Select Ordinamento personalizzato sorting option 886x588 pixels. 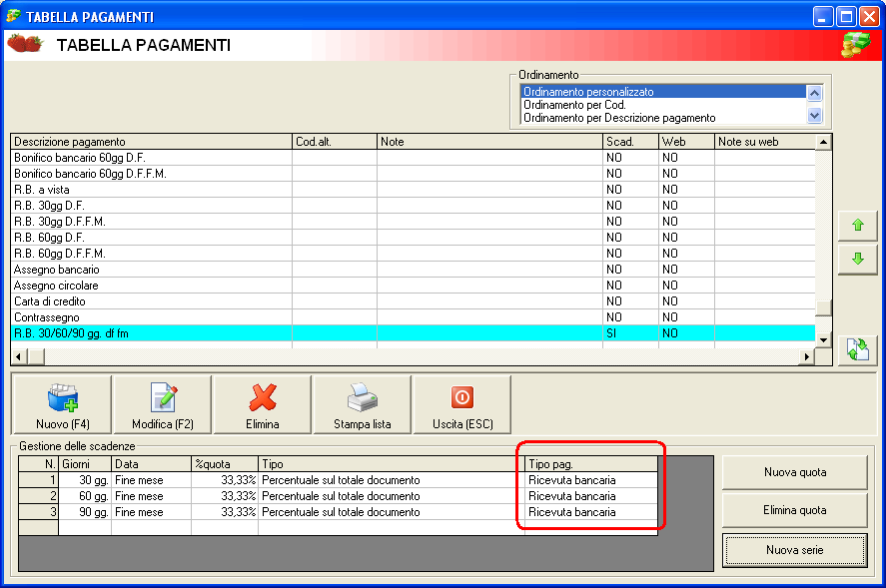(x=663, y=92)
